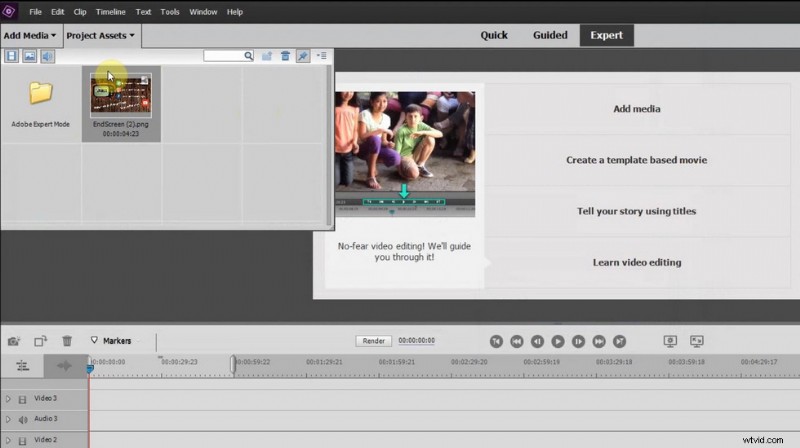Click the Rewind button
Screen dimensions: 800x448
coord(516,341)
